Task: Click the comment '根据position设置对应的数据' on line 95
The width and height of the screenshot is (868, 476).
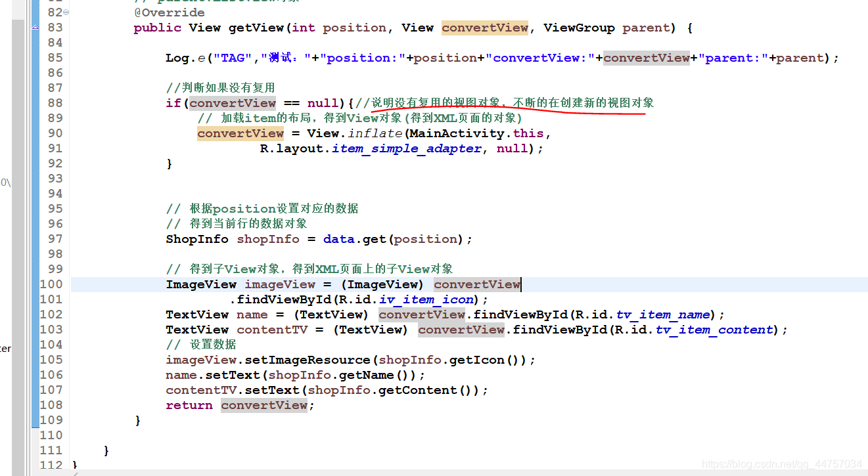Action: click(274, 209)
